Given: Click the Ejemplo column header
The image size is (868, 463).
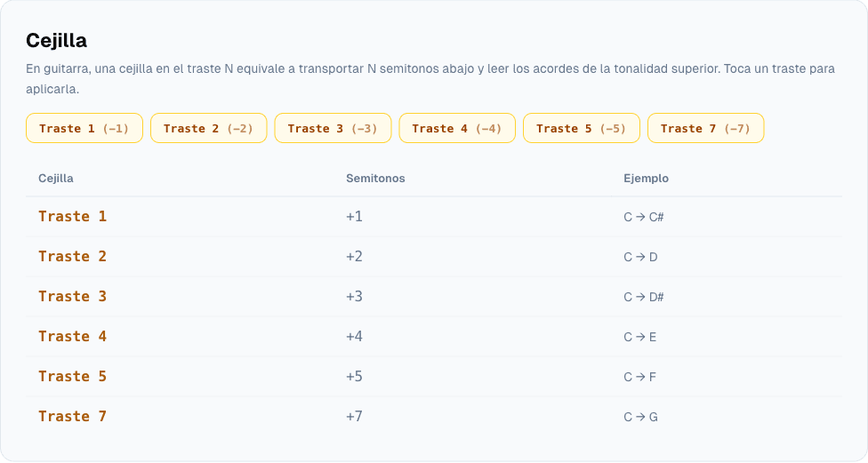Looking at the screenshot, I should pyautogui.click(x=646, y=178).
